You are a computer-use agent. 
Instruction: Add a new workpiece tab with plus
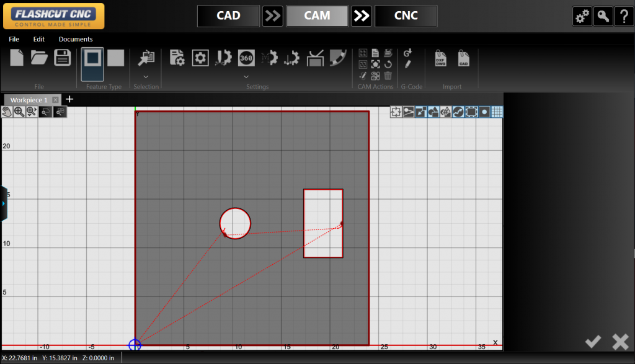[69, 99]
